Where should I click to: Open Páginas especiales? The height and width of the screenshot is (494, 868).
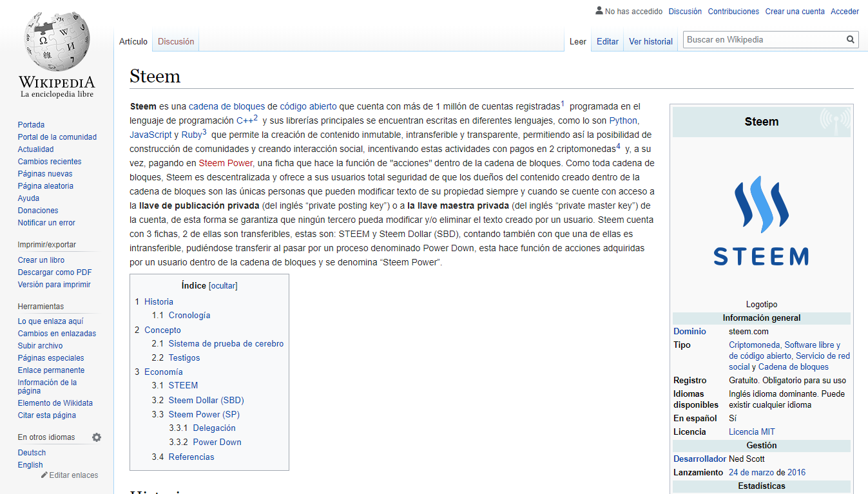(x=51, y=358)
